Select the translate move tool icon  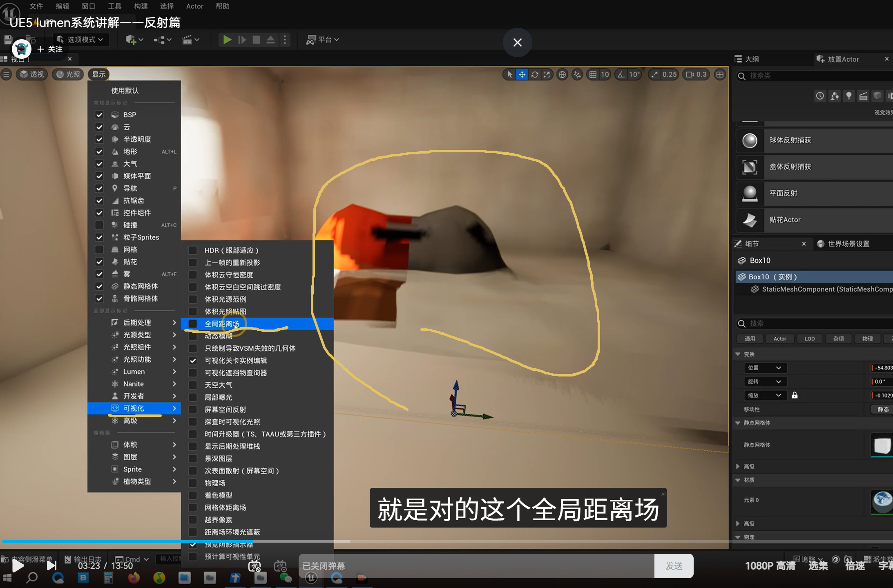[x=522, y=74]
